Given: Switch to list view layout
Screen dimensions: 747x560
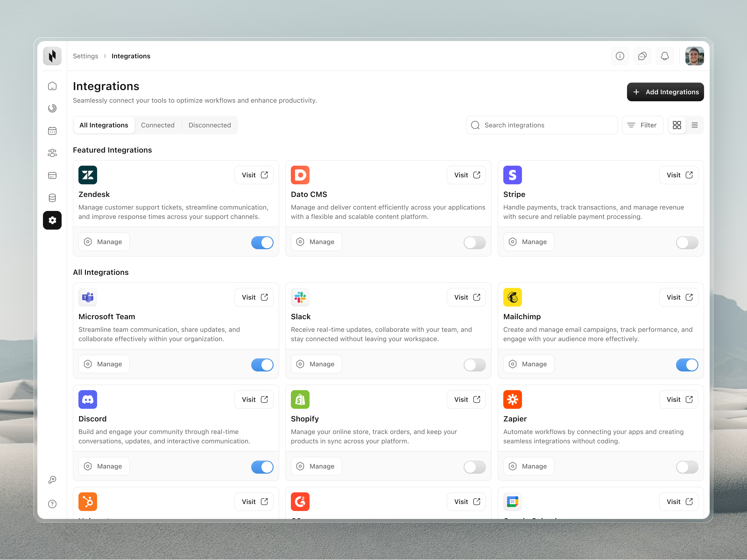Looking at the screenshot, I should 695,125.
